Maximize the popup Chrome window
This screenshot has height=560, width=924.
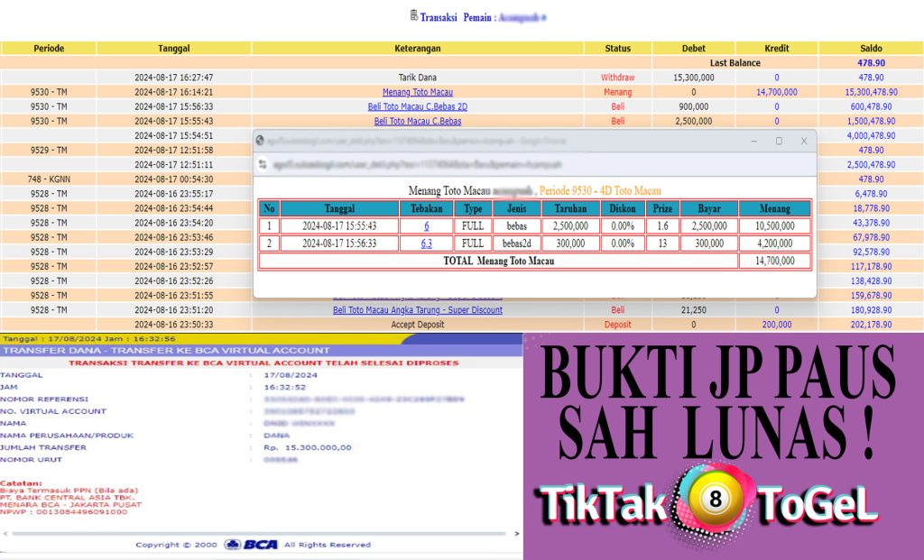(779, 141)
